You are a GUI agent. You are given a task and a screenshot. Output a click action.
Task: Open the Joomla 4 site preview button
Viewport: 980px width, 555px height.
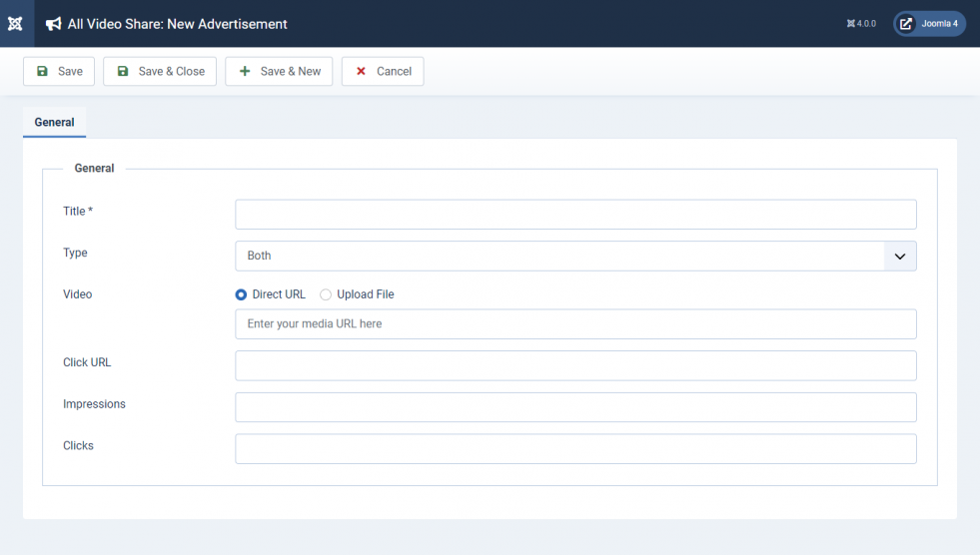929,24
